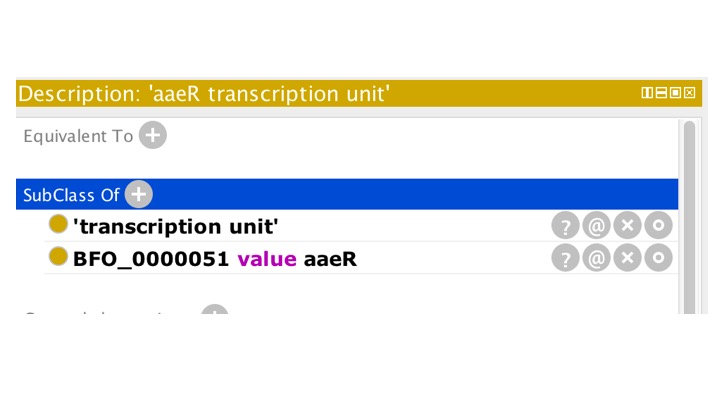Delete the BFO_0000051 value aaeR restriction
Screen dimensions: 720x405
pyautogui.click(x=627, y=259)
